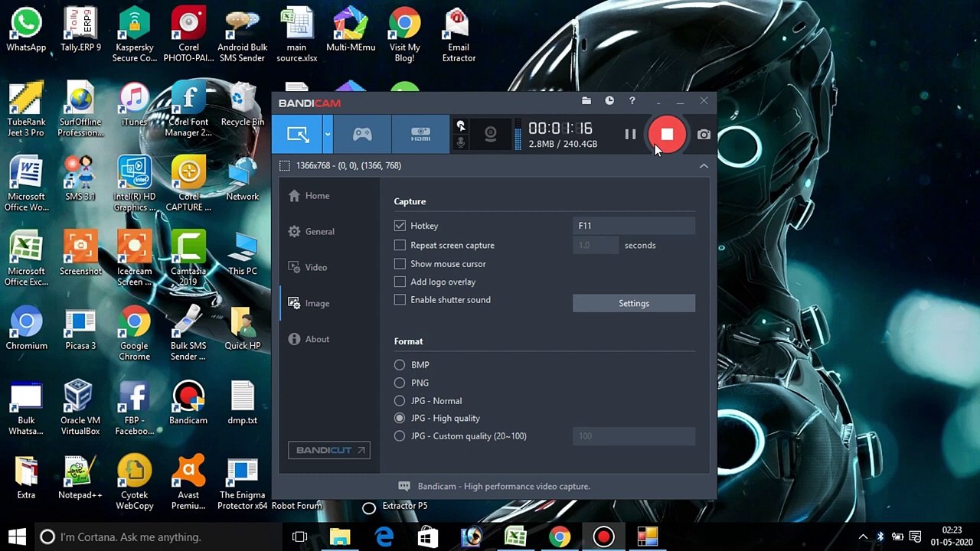The image size is (980, 551).
Task: Pause the current recording
Action: [x=630, y=135]
